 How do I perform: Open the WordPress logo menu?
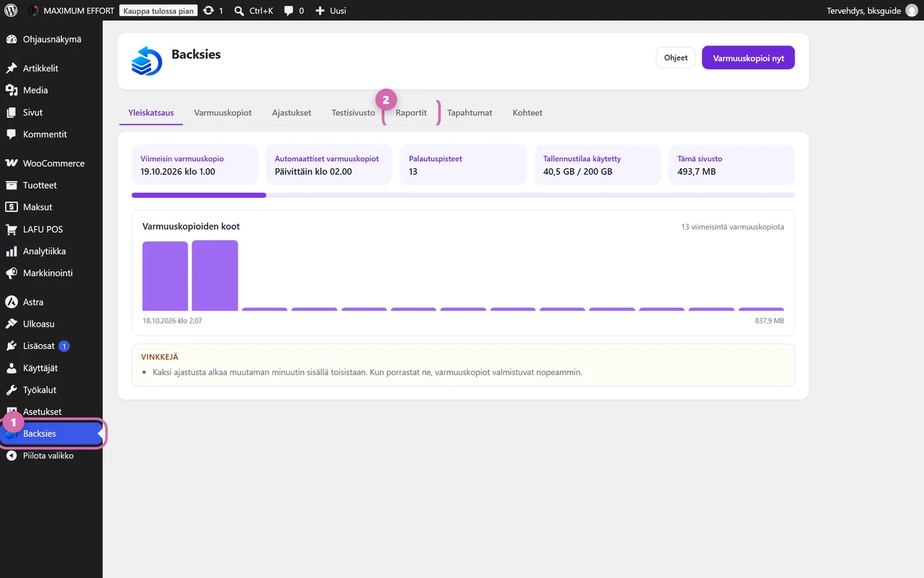(11, 11)
